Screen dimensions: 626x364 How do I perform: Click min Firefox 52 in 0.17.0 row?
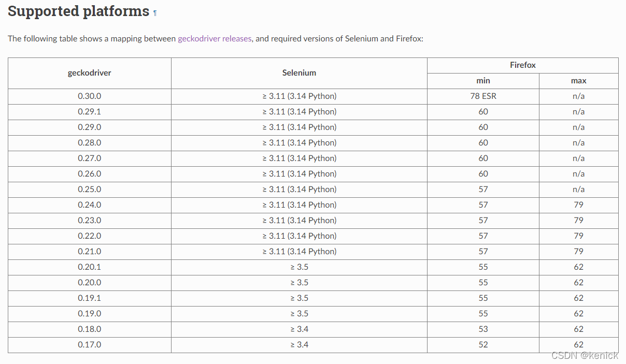[483, 345]
